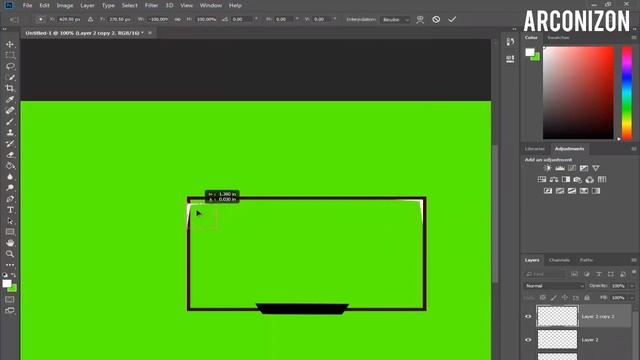Add Vibrance adjustment
This screenshot has width=640, height=360.
click(x=596, y=168)
